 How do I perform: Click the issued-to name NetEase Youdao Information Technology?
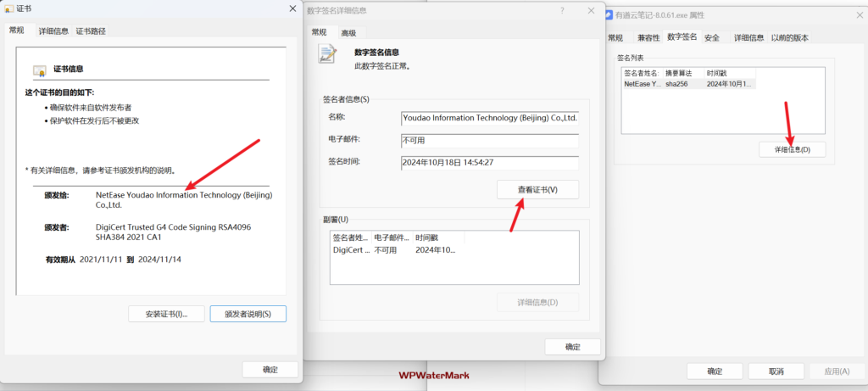(184, 200)
